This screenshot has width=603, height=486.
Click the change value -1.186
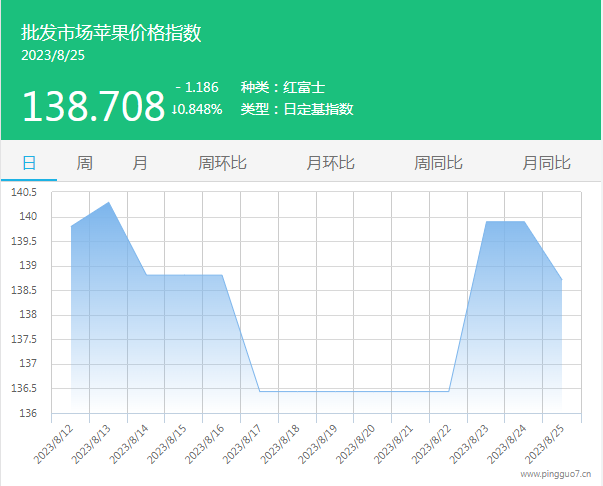coord(197,87)
